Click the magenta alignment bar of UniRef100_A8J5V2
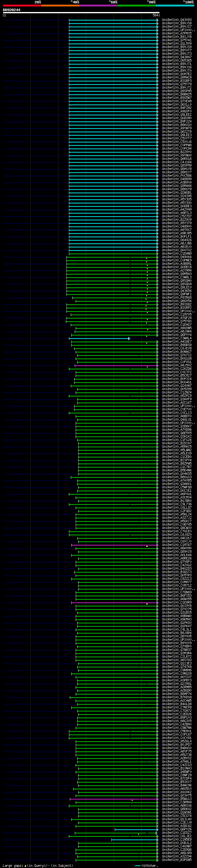Screen dimensions: 197x868 click(x=117, y=365)
